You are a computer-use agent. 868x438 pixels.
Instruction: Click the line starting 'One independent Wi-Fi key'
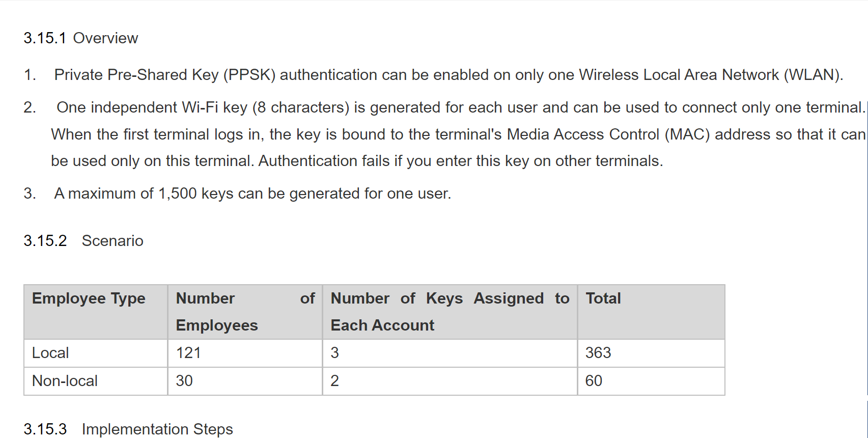tap(461, 107)
